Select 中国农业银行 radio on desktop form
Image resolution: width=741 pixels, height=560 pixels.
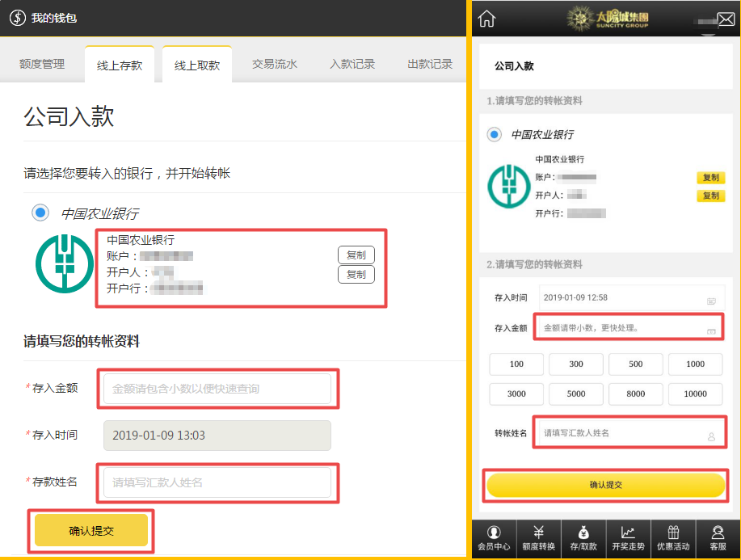[40, 213]
